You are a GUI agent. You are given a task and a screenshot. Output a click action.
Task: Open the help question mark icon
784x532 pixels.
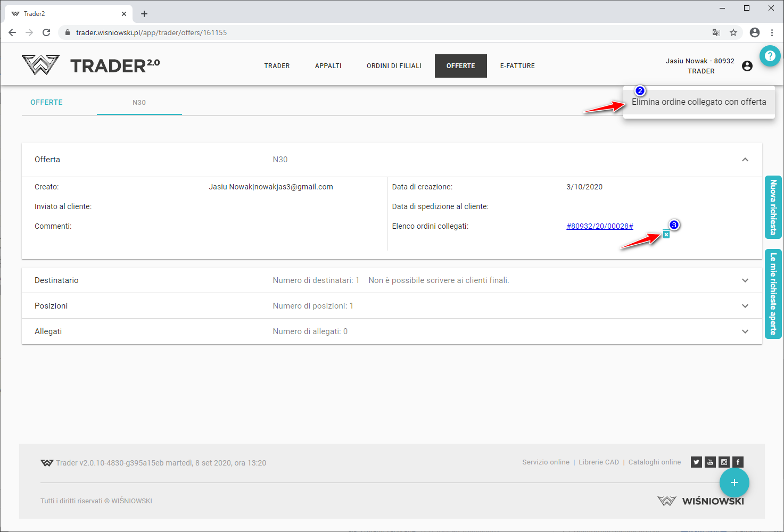(770, 56)
